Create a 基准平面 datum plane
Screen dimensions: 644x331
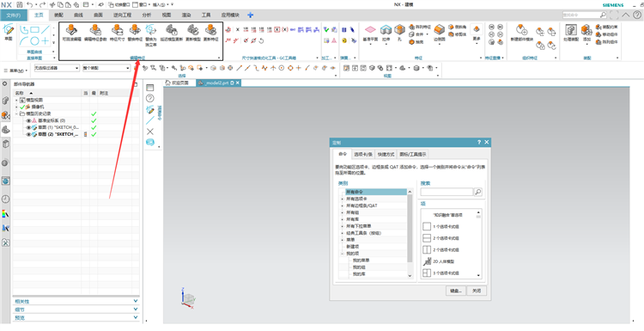[x=370, y=29]
